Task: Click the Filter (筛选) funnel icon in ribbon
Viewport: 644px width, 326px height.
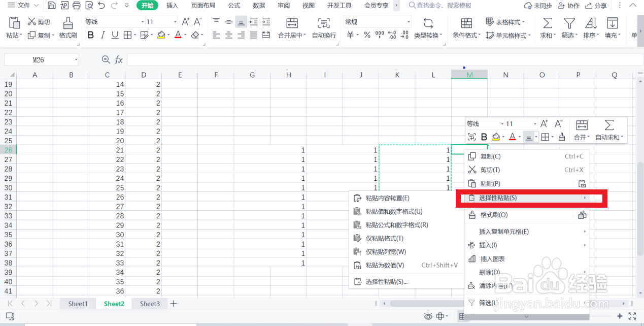Action: 569,23
